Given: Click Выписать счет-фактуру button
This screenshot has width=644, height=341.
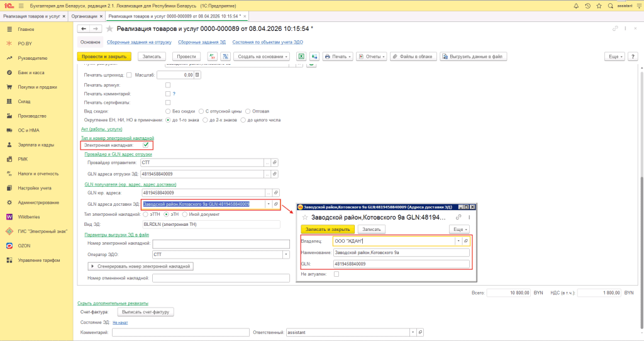Looking at the screenshot, I should (145, 312).
